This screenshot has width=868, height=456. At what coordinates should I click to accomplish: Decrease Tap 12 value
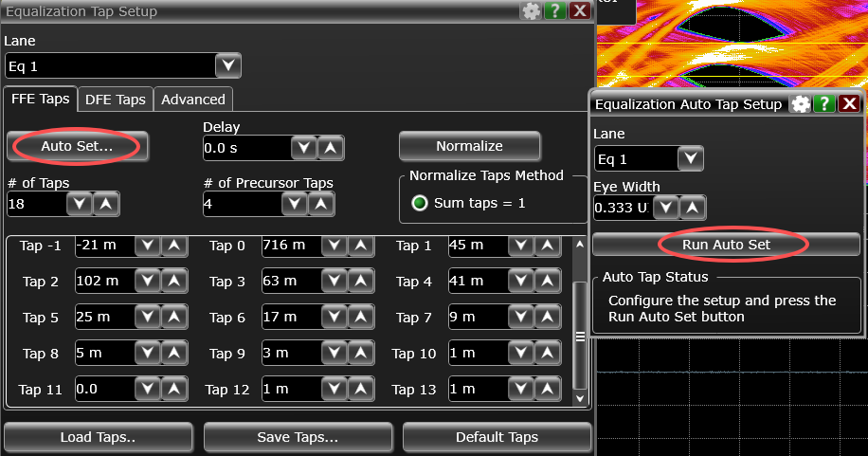click(335, 390)
